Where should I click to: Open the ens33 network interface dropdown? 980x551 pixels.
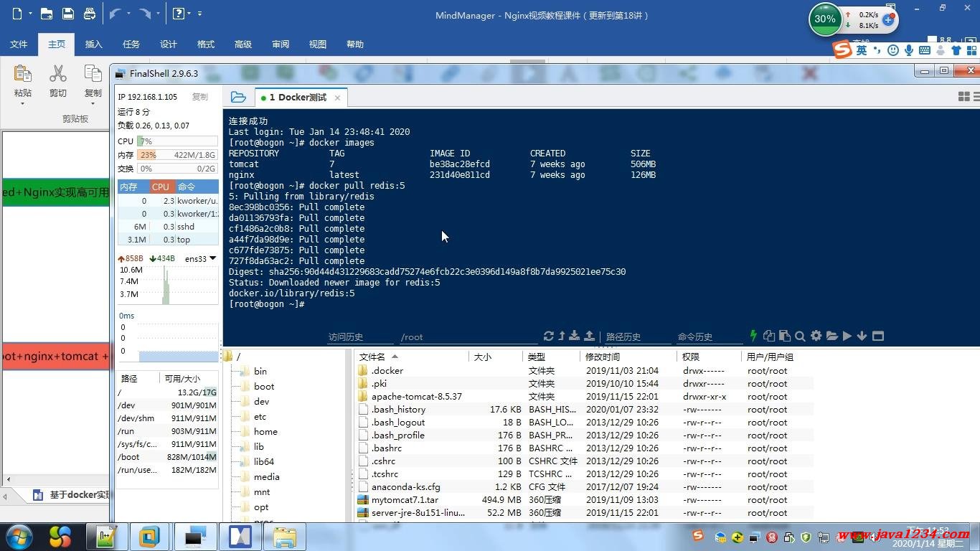tap(213, 258)
